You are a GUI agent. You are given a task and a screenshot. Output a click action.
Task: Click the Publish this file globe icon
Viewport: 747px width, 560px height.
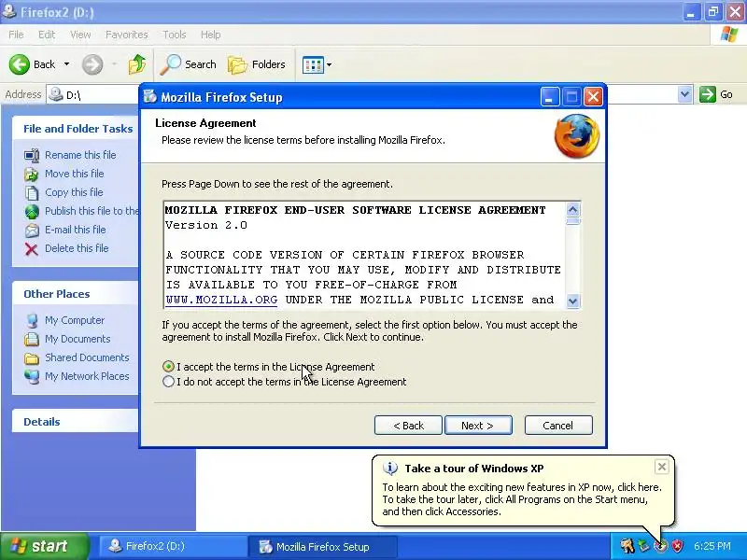tap(32, 212)
